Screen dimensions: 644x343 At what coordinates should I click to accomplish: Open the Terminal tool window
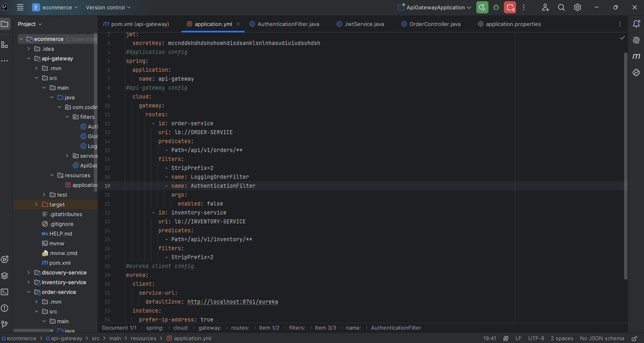pos(5,292)
